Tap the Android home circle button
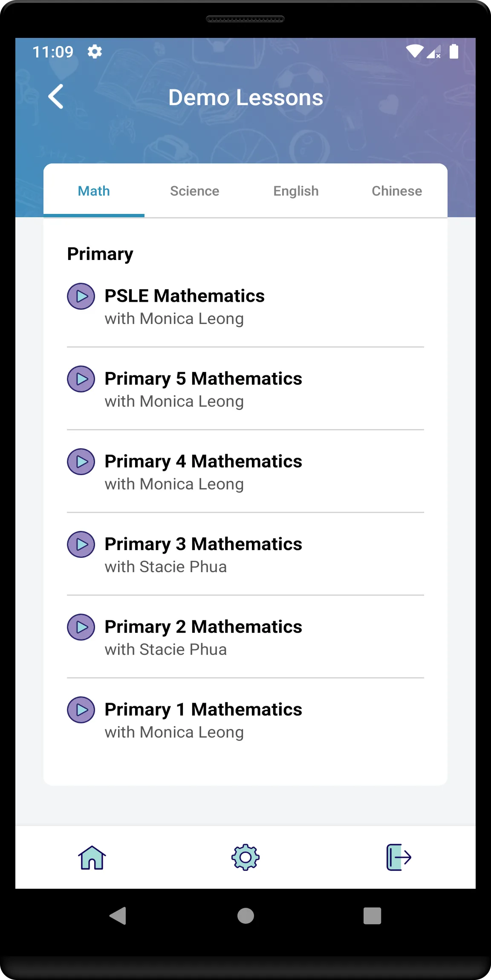This screenshot has height=980, width=491. coord(245,916)
